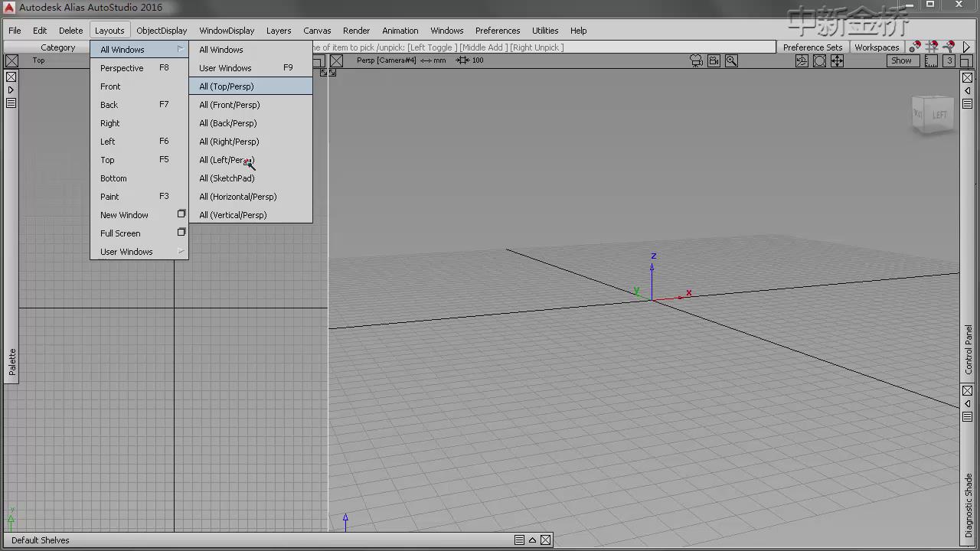This screenshot has width=980, height=551.
Task: Close the Persp window using its X box
Action: pyautogui.click(x=336, y=60)
